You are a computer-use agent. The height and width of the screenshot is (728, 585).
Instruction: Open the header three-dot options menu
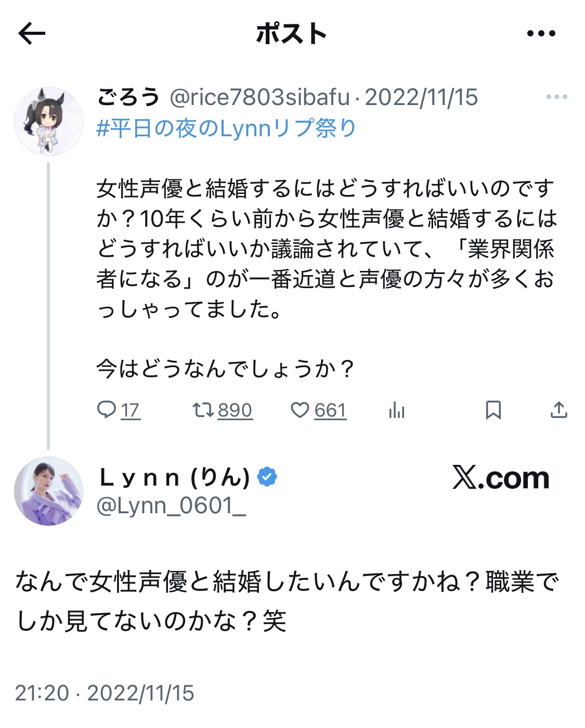click(x=541, y=34)
